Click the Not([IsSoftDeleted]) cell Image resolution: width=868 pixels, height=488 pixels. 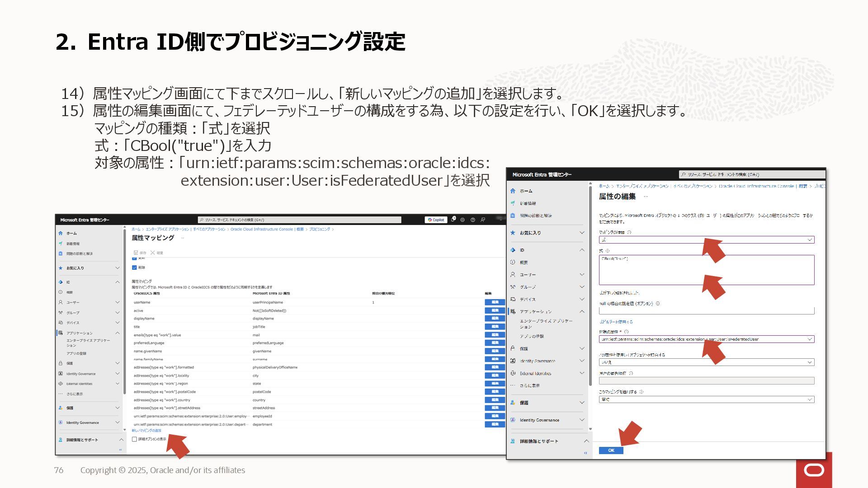[x=269, y=311]
